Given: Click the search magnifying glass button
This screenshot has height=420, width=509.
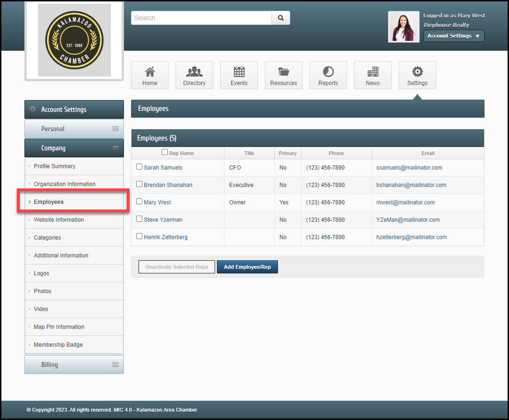Looking at the screenshot, I should pyautogui.click(x=281, y=18).
